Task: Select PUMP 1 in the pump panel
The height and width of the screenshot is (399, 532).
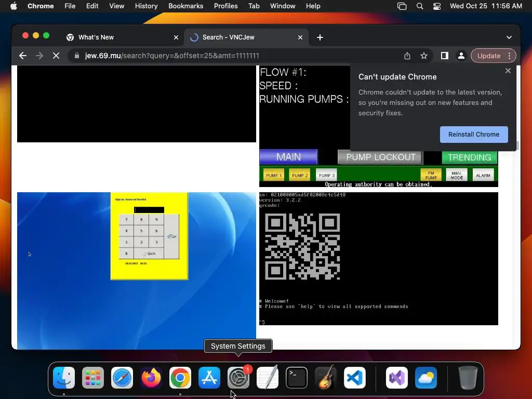Action: tap(274, 176)
